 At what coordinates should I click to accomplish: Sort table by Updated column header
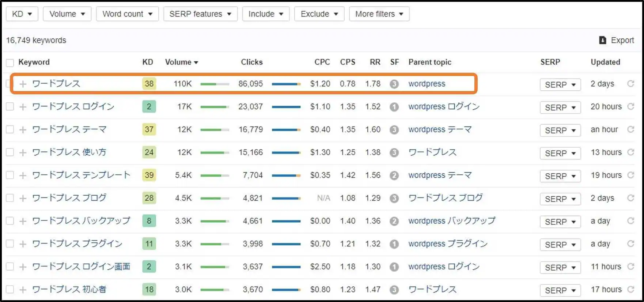point(605,62)
